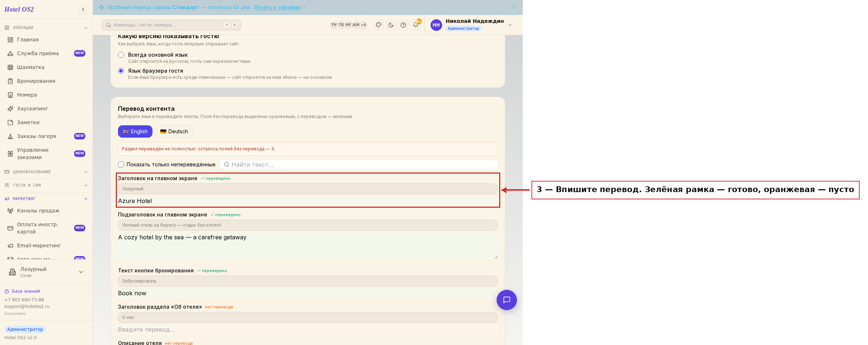Click the search magnifier in Найти текст field

[227, 165]
